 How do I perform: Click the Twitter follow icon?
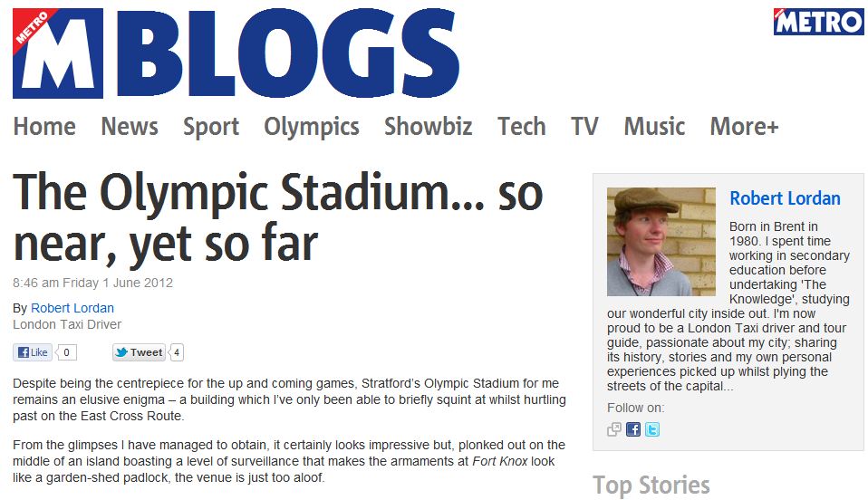click(651, 429)
